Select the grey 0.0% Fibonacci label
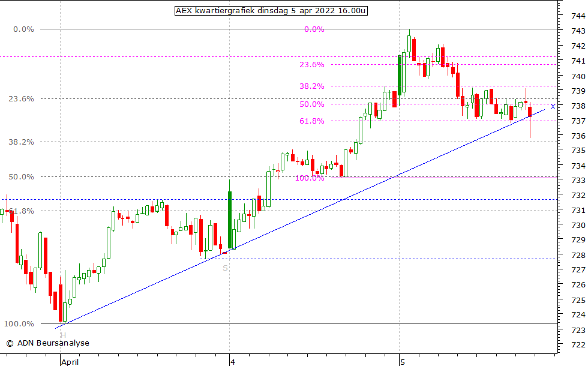Screen dimensions: 588x366 [23, 29]
